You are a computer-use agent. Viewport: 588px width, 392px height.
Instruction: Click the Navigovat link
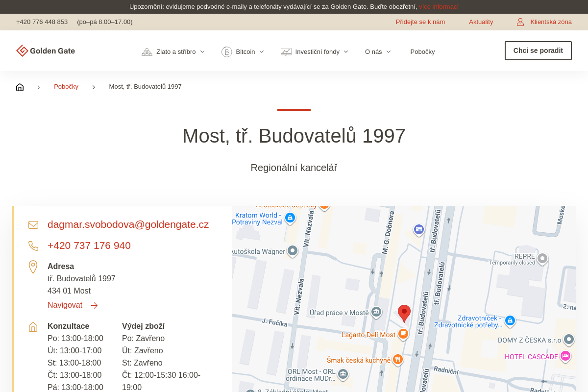[x=65, y=305]
